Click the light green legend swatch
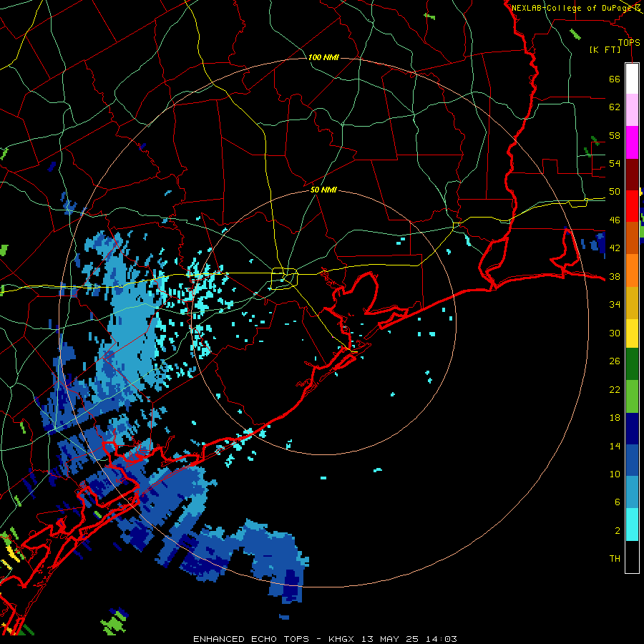The height and width of the screenshot is (644, 644). click(x=632, y=396)
